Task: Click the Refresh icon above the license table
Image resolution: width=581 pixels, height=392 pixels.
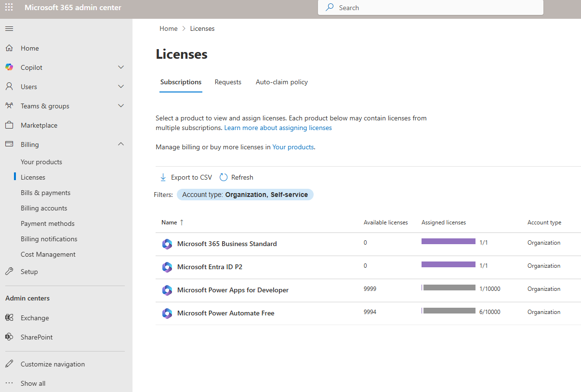Action: 223,177
